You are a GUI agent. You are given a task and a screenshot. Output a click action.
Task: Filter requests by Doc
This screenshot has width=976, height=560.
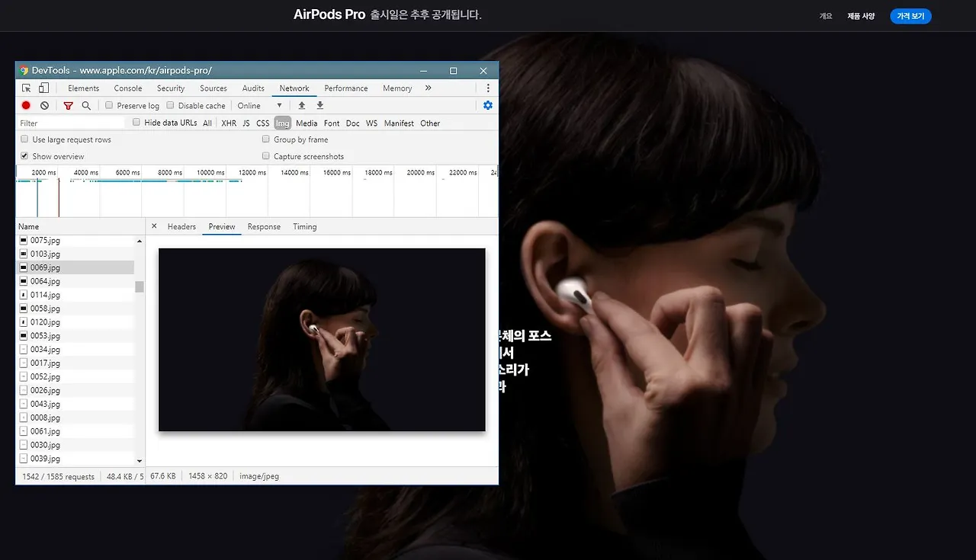tap(352, 123)
